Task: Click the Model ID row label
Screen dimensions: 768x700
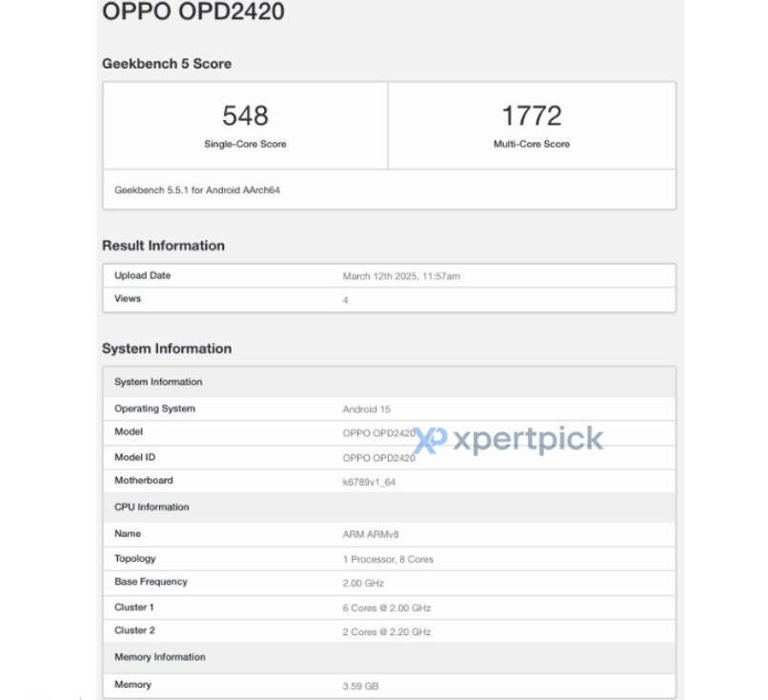Action: click(x=135, y=457)
